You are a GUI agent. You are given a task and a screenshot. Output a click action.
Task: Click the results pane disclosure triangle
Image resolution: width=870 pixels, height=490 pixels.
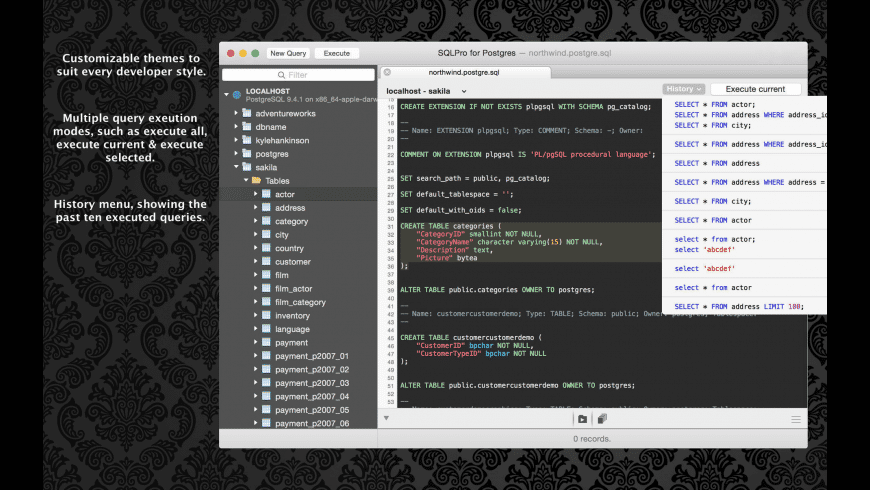tap(386, 418)
